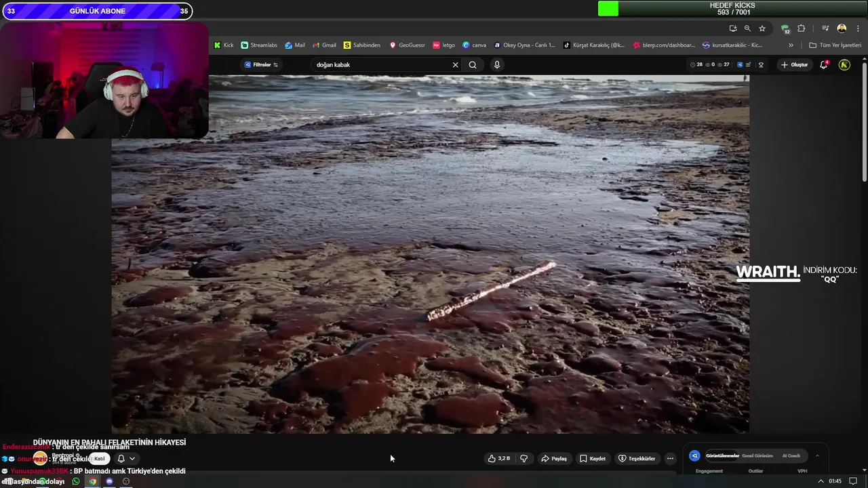Open YouTube notifications bell
Image resolution: width=868 pixels, height=488 pixels.
[x=823, y=64]
